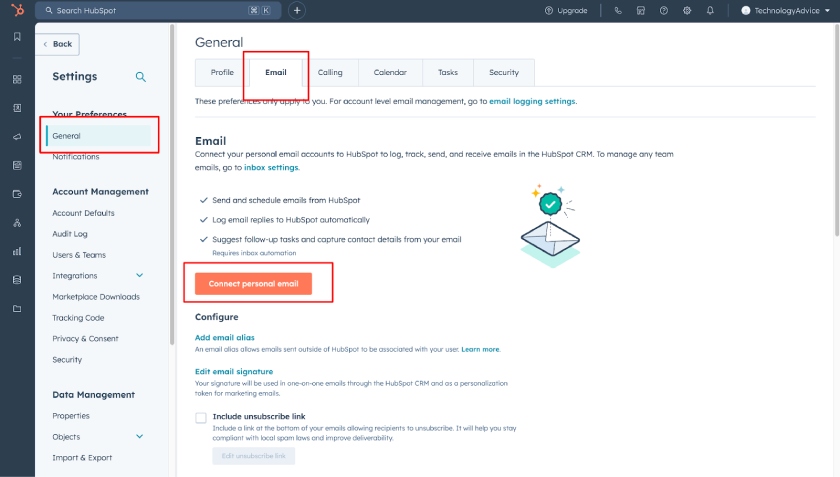Open Marketplace Downloads settings
This screenshot has width=840, height=477.
click(96, 296)
